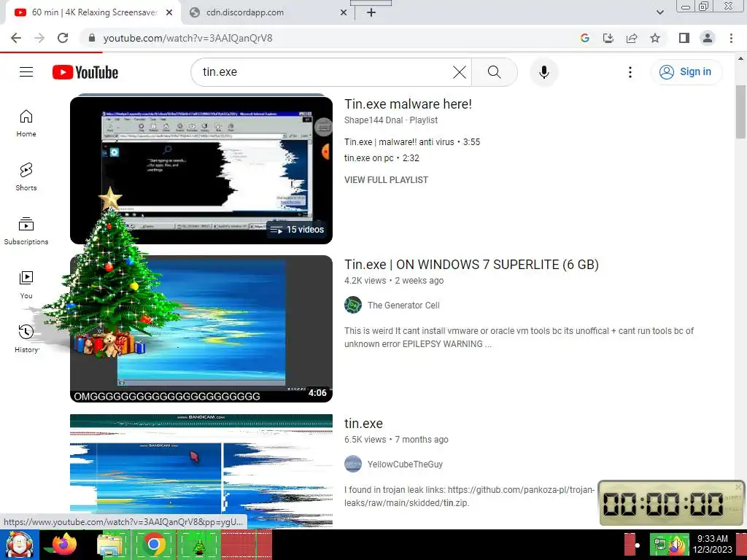
Task: Open the 9:33 AM clock date
Action: click(712, 544)
